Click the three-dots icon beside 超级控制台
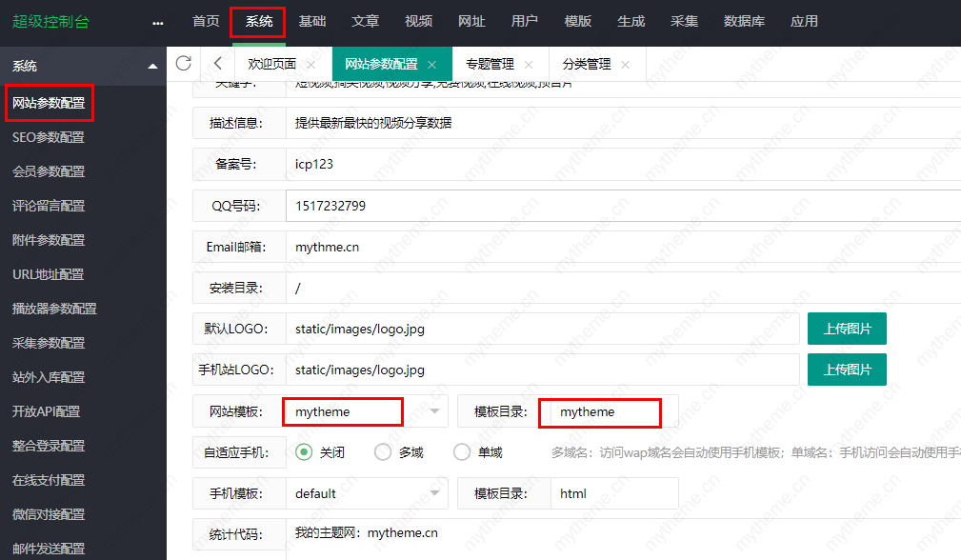This screenshot has width=961, height=560. coord(158,22)
